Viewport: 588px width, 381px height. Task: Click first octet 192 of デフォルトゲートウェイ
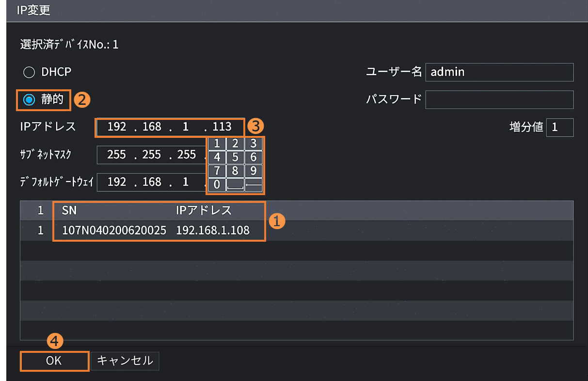tap(117, 182)
